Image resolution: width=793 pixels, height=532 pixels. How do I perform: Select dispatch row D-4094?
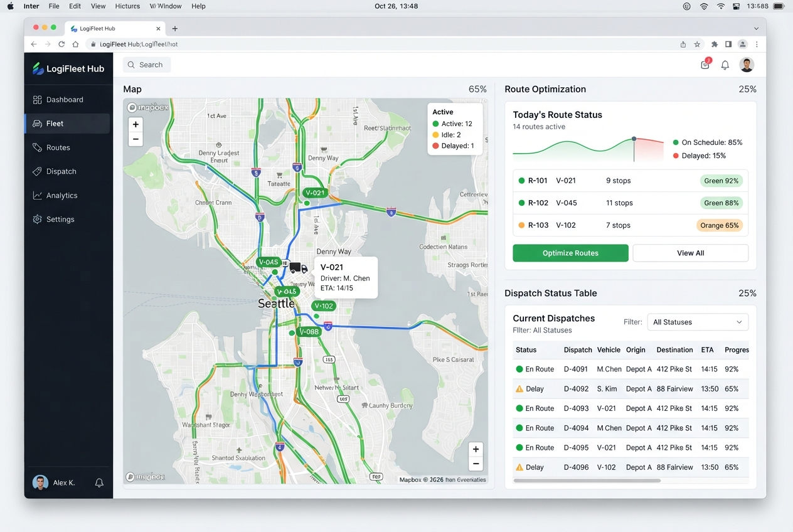(631, 428)
